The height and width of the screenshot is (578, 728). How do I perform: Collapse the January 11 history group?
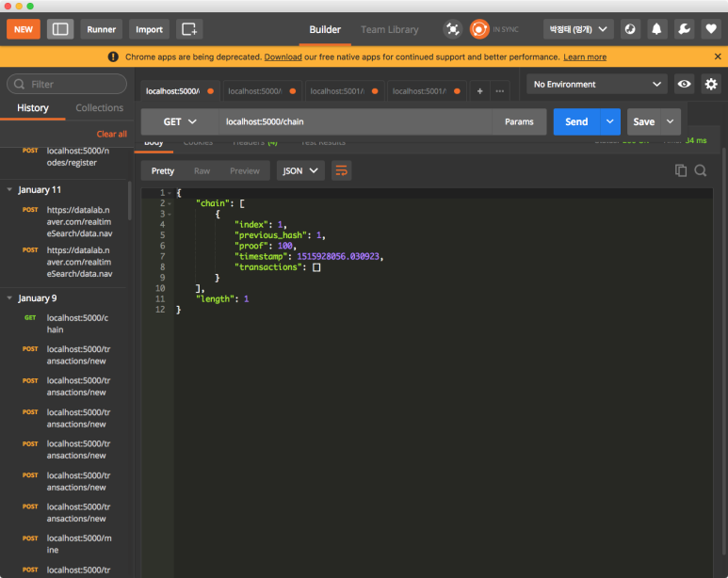[9, 189]
